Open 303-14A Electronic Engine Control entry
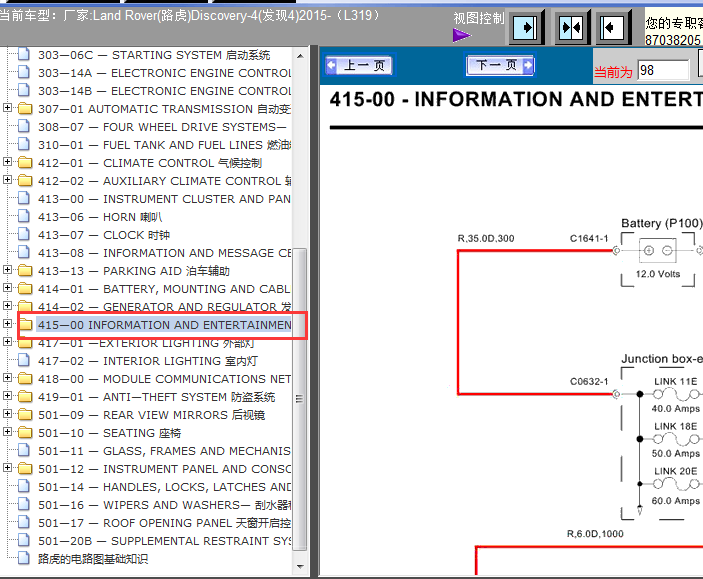 [164, 73]
